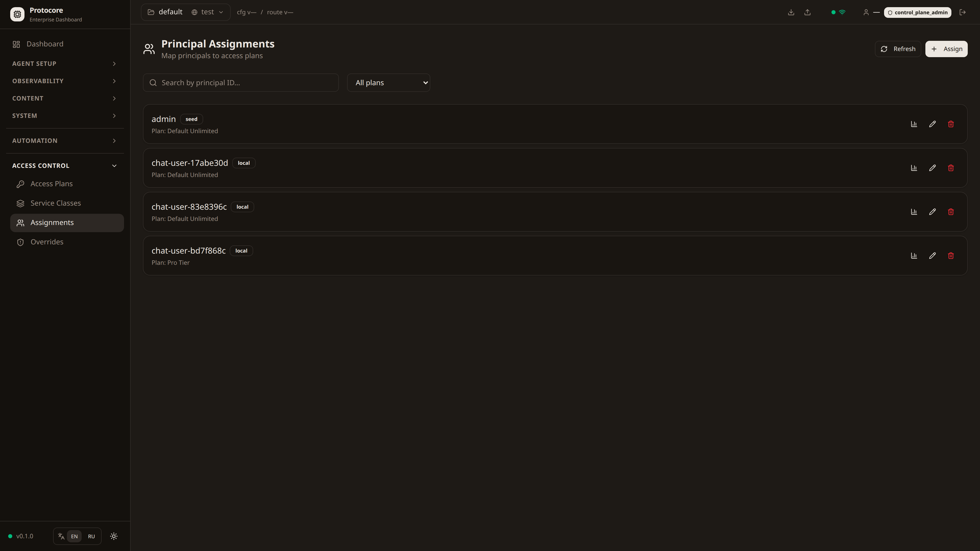Image resolution: width=980 pixels, height=551 pixels.
Task: Switch language to EN
Action: pyautogui.click(x=74, y=536)
